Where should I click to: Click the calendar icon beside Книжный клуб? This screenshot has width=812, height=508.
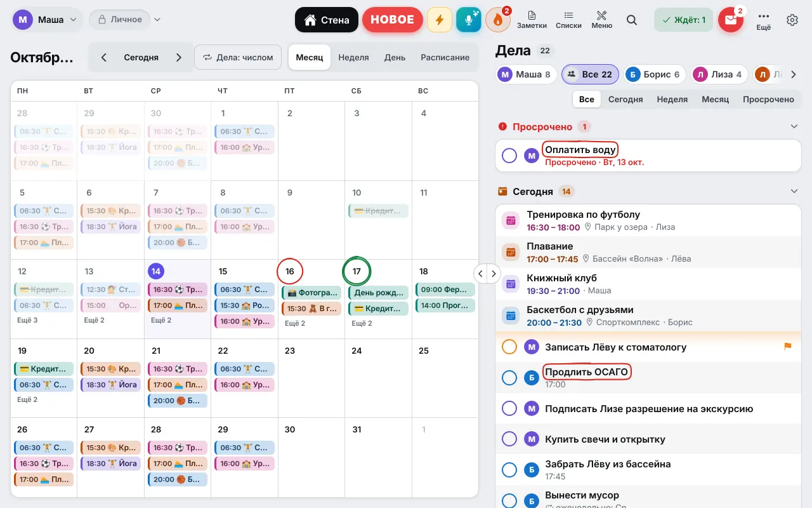pos(511,284)
